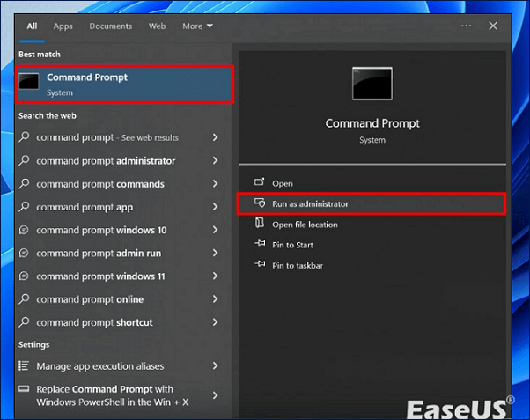Screen dimensions: 530x420
Task: Click the Pin to taskbar pin icon
Action: coord(260,265)
